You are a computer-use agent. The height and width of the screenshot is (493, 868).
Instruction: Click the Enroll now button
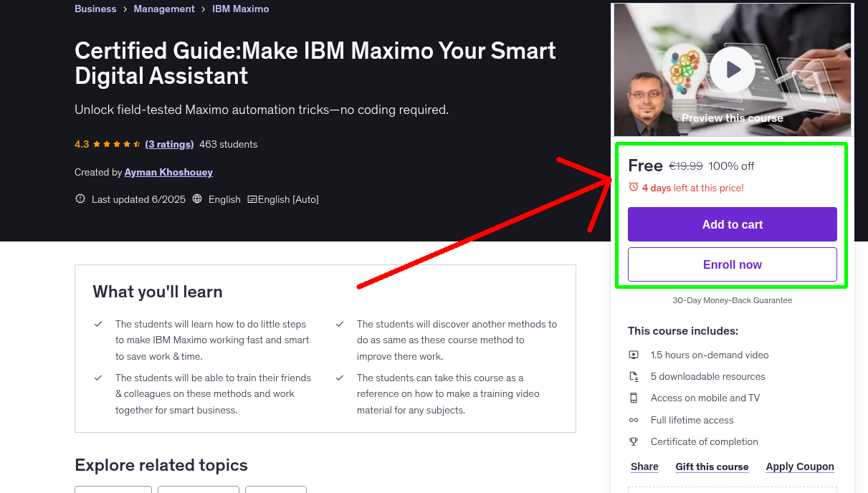click(733, 264)
